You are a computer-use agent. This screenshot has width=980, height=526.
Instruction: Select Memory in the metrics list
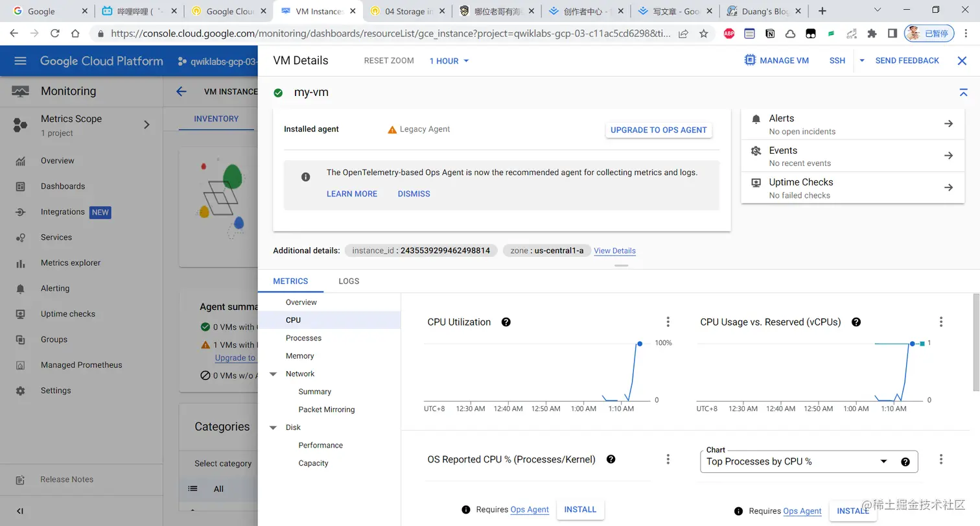click(x=299, y=356)
